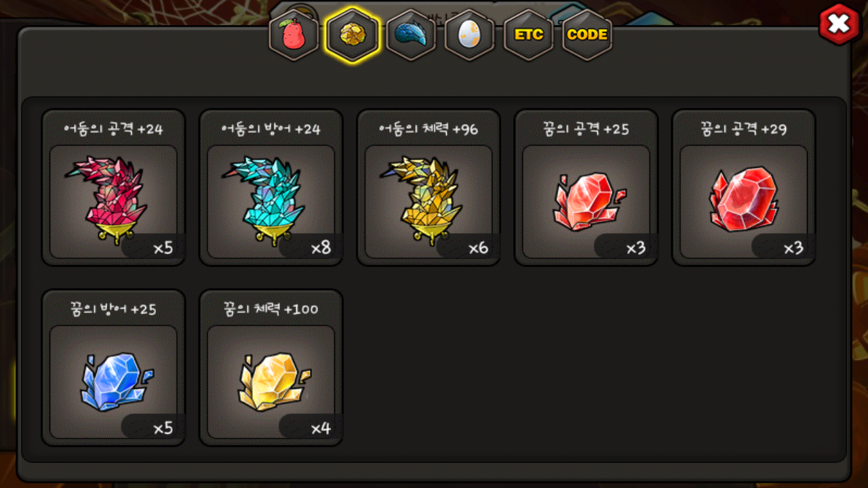
Task: Tap the x8 count on cyan crystal
Action: [x=321, y=248]
